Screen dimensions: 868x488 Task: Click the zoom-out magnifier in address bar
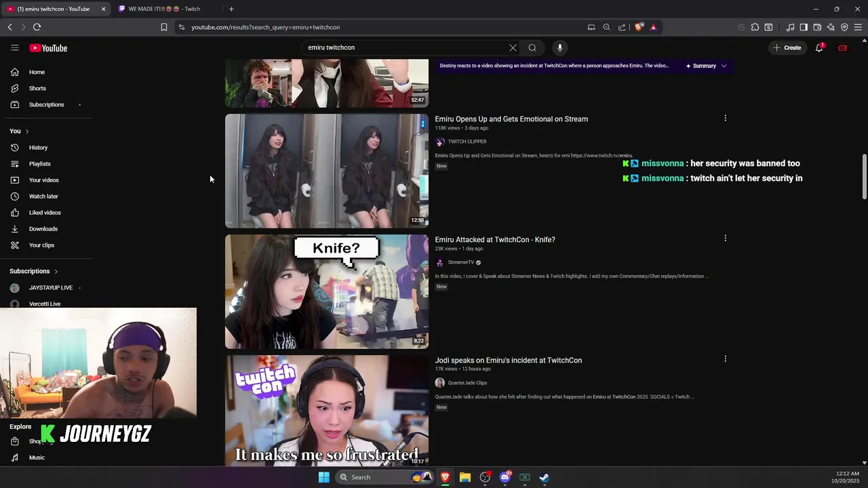point(606,27)
